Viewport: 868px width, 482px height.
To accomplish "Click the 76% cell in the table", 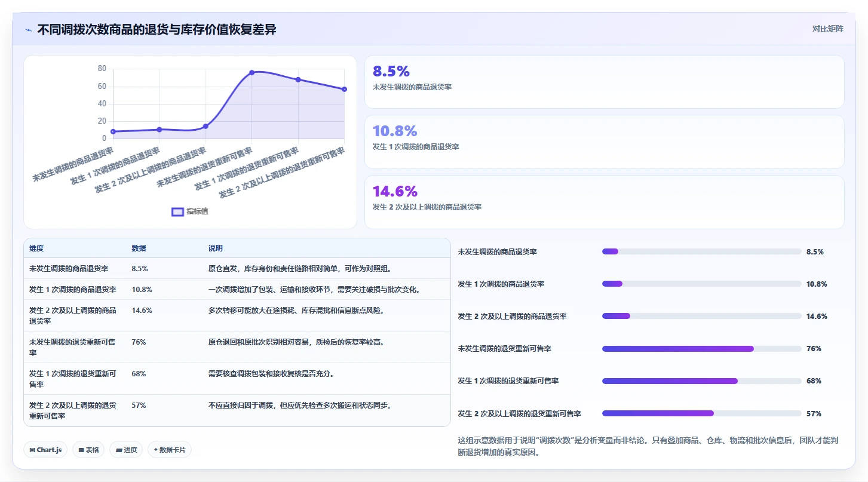I will (x=139, y=342).
